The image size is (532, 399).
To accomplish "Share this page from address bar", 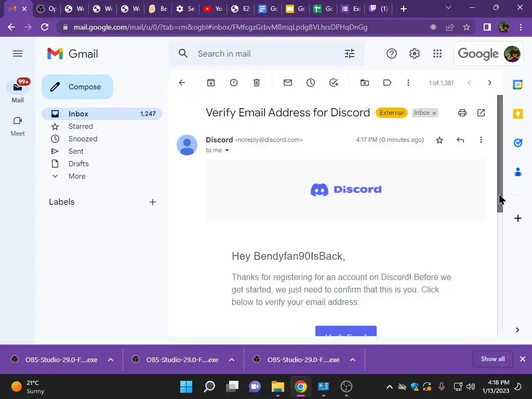I will pyautogui.click(x=450, y=27).
